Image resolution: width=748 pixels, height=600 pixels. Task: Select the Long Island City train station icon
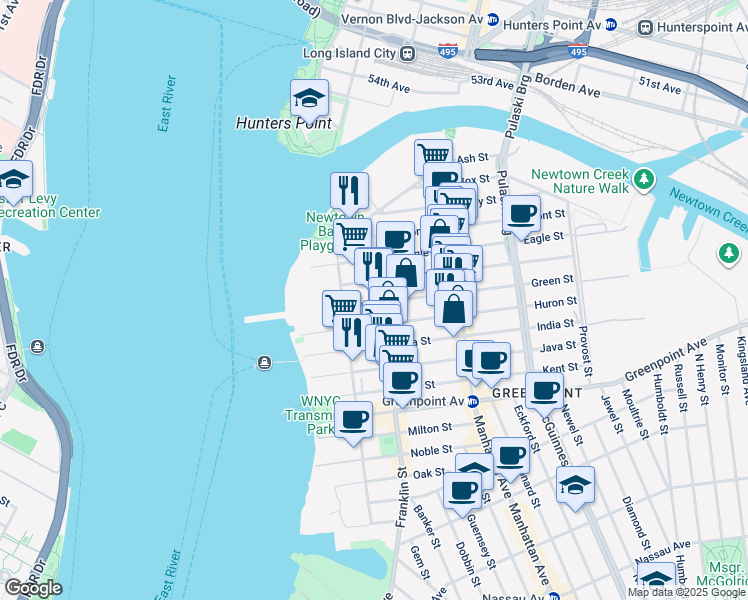click(x=407, y=53)
